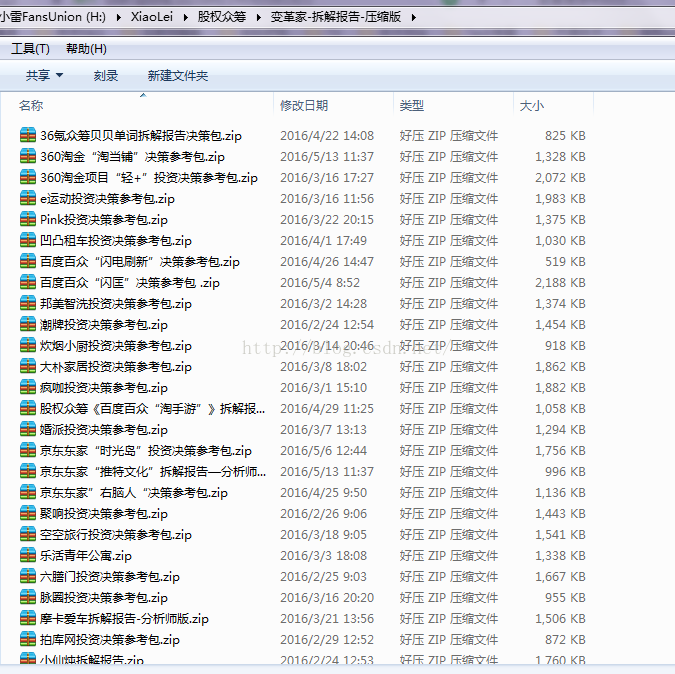Click zip icon of 百度百众“闪电刷新”决策参考包
The width and height of the screenshot is (675, 674).
28,261
